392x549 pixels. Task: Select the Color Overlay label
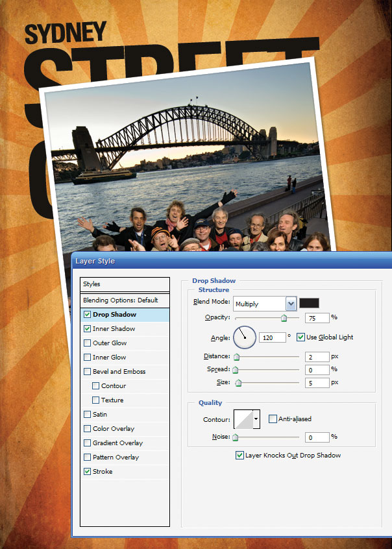pos(114,429)
